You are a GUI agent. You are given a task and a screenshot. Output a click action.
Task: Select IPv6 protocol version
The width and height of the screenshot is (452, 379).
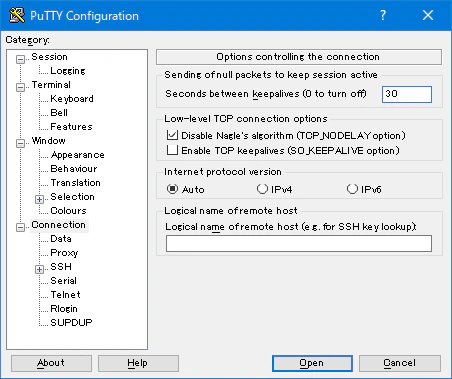352,189
